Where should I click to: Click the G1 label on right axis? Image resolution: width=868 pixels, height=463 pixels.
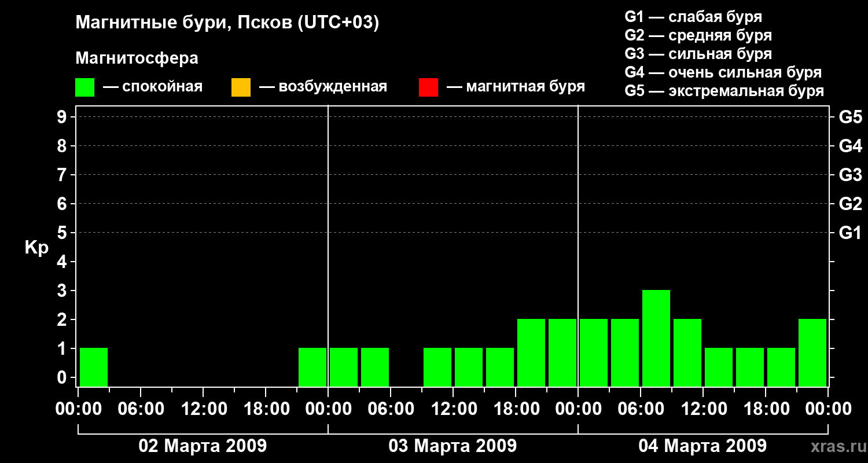[850, 233]
